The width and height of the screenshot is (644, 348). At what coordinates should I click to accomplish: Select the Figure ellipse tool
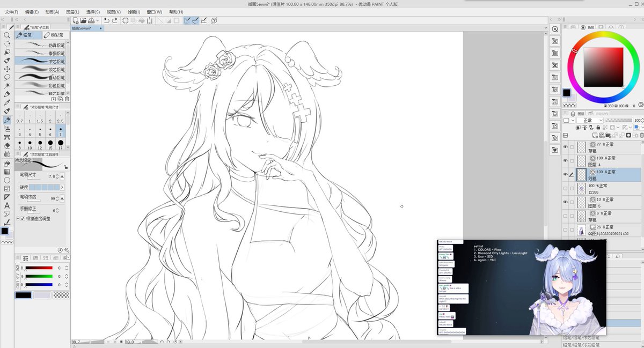pyautogui.click(x=7, y=180)
